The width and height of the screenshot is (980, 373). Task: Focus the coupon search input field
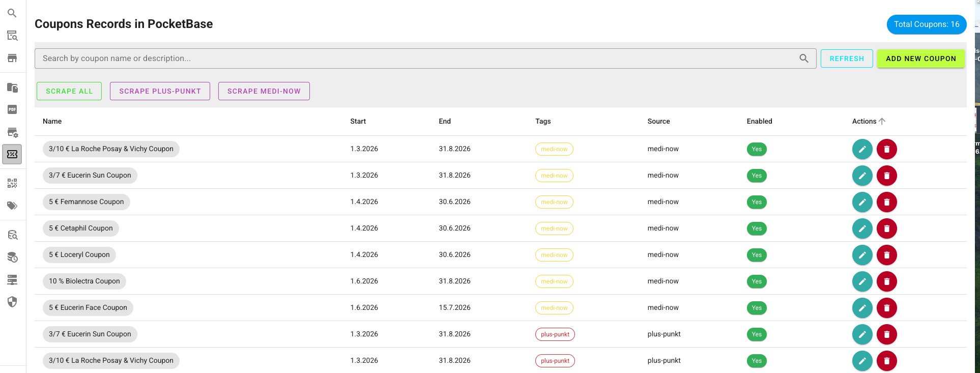(x=417, y=59)
